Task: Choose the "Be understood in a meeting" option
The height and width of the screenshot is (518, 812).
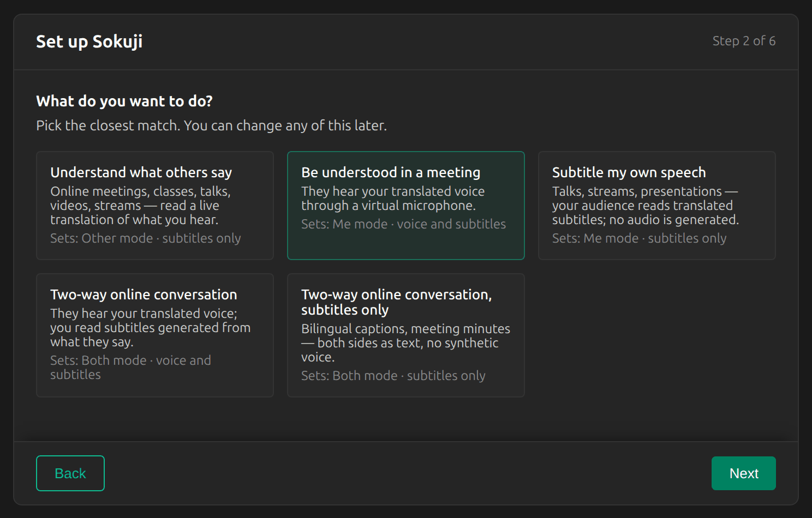Action: (x=406, y=206)
